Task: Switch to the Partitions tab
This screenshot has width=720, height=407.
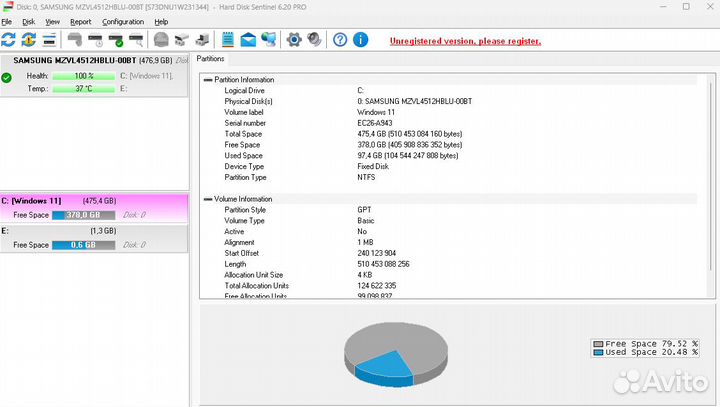Action: 211,59
